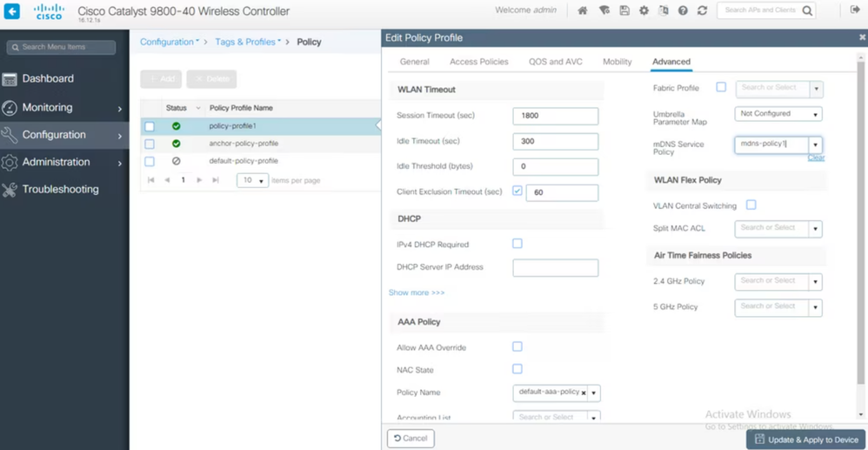
Task: Click the Idle Timeout input field
Action: tap(555, 142)
